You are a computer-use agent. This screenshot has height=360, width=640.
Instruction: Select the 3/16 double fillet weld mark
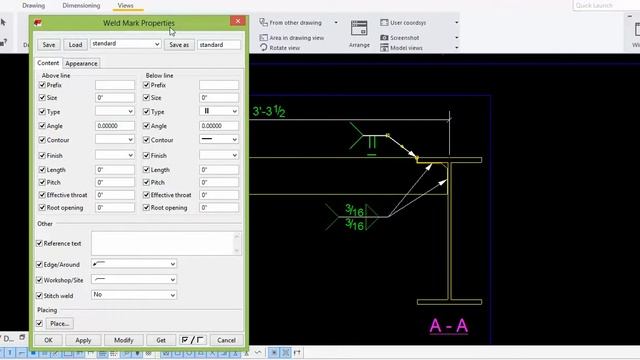354,217
